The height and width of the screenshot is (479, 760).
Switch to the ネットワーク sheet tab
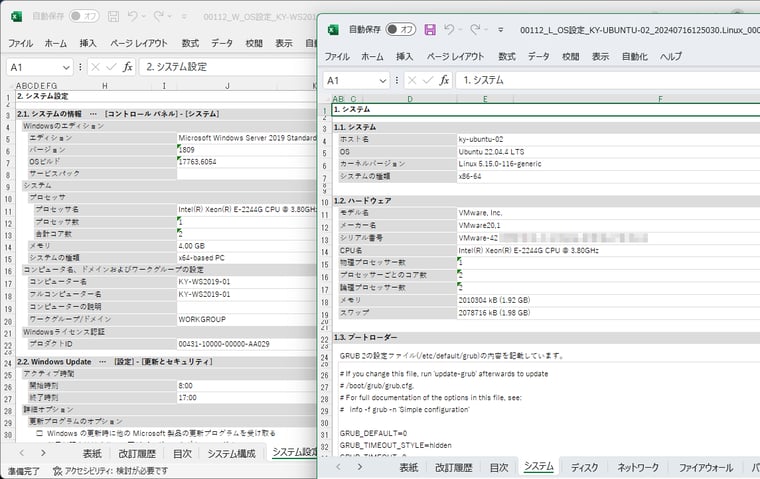tap(637, 467)
